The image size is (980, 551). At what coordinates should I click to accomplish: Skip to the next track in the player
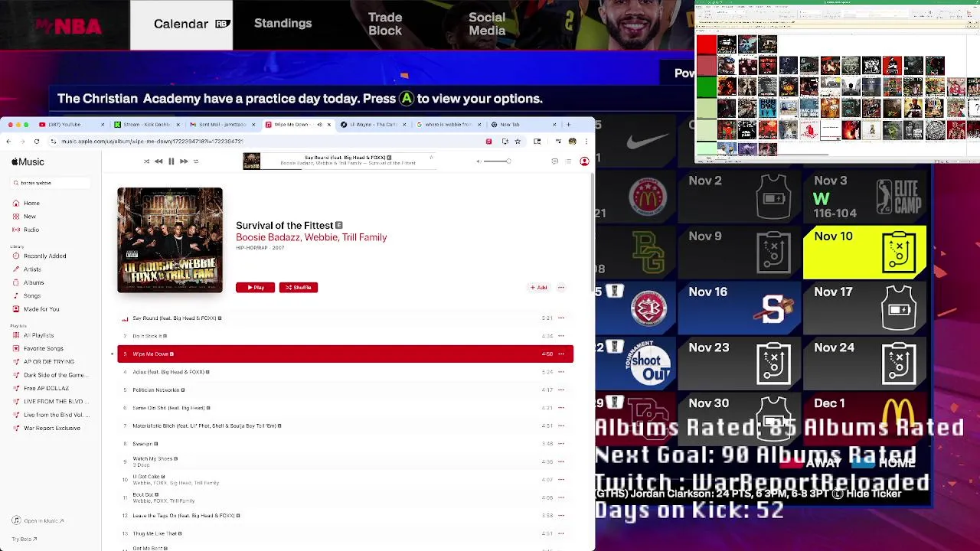(184, 161)
